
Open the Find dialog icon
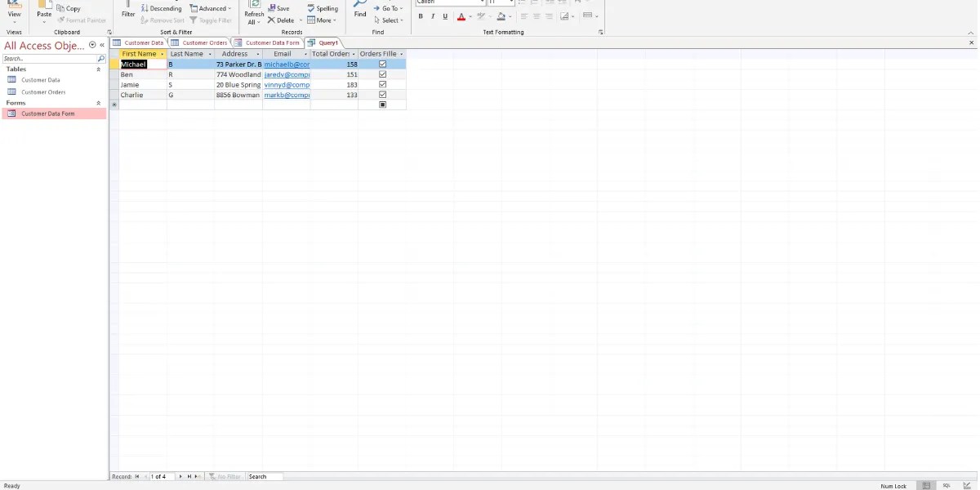(359, 10)
